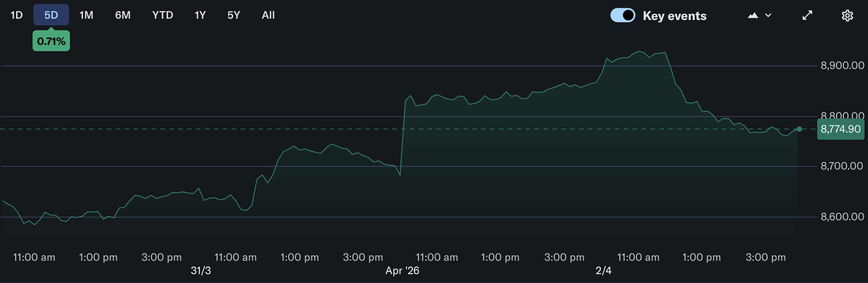The width and height of the screenshot is (868, 283).
Task: Click the Key events label text
Action: tap(675, 16)
